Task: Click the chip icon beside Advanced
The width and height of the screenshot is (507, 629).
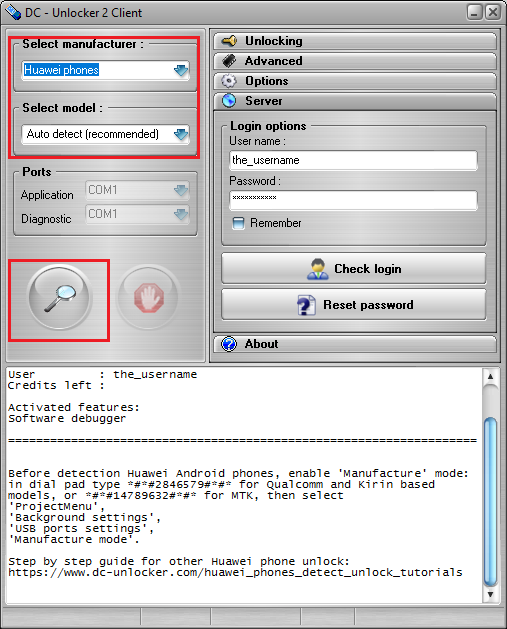Action: pos(229,61)
